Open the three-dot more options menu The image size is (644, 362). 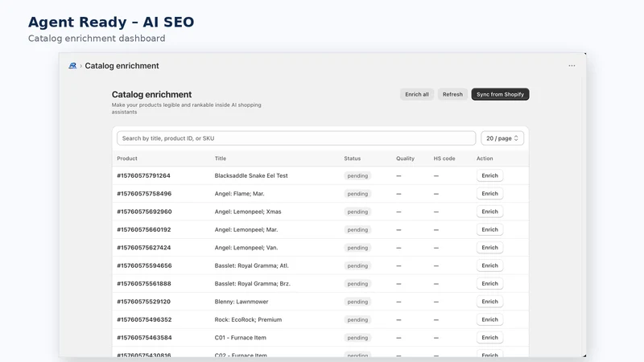tap(572, 66)
